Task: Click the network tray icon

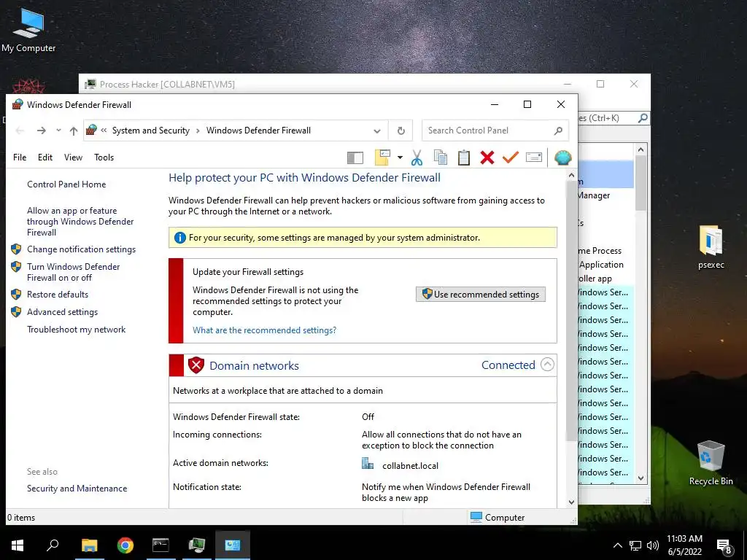Action: [635, 545]
